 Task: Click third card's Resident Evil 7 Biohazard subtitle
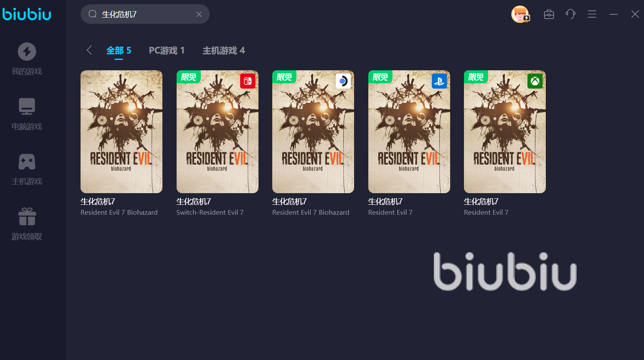pyautogui.click(x=311, y=212)
